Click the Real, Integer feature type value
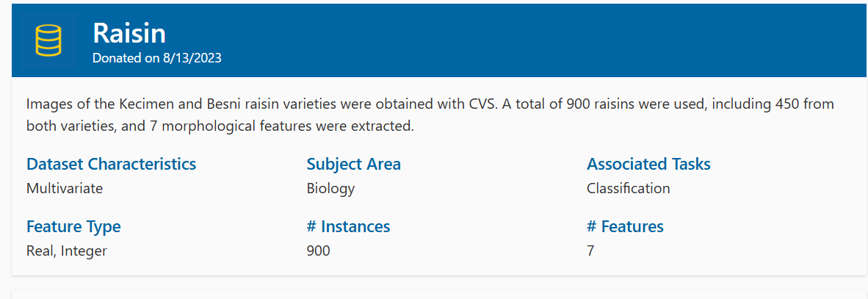This screenshot has height=299, width=868. 66,251
